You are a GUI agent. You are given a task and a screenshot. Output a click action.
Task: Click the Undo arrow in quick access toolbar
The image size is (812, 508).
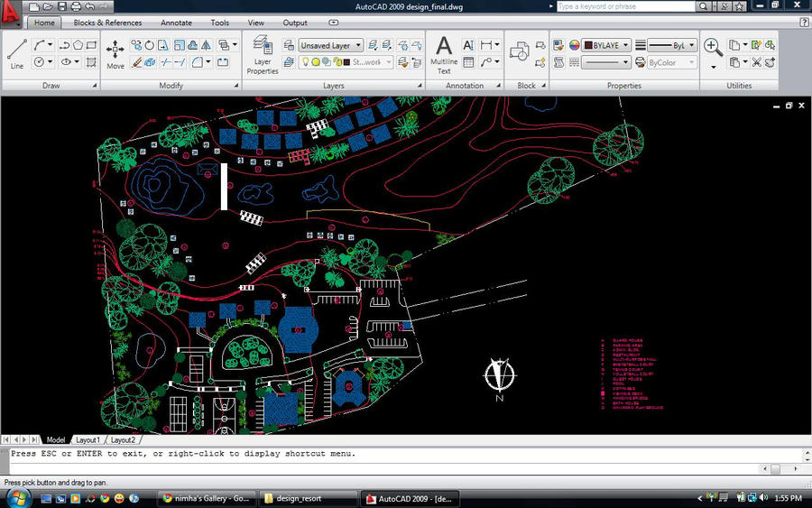90,6
